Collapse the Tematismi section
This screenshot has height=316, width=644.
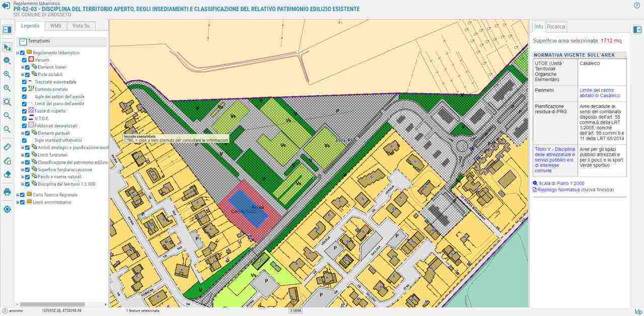pos(23,42)
